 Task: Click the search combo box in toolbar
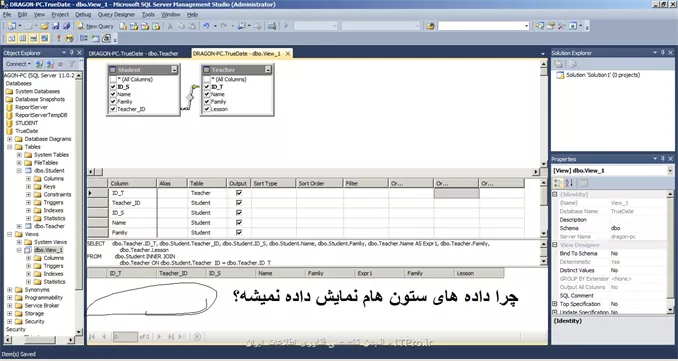pos(483,26)
